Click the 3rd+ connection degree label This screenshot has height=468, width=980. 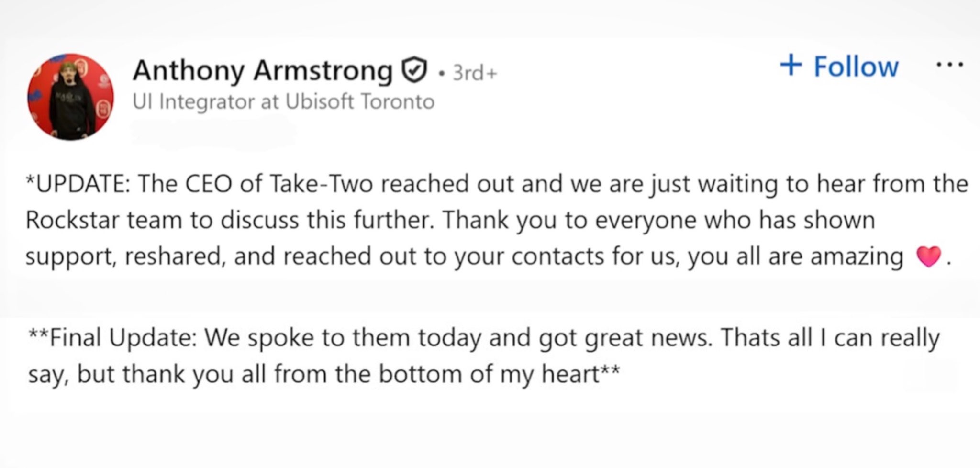click(475, 73)
